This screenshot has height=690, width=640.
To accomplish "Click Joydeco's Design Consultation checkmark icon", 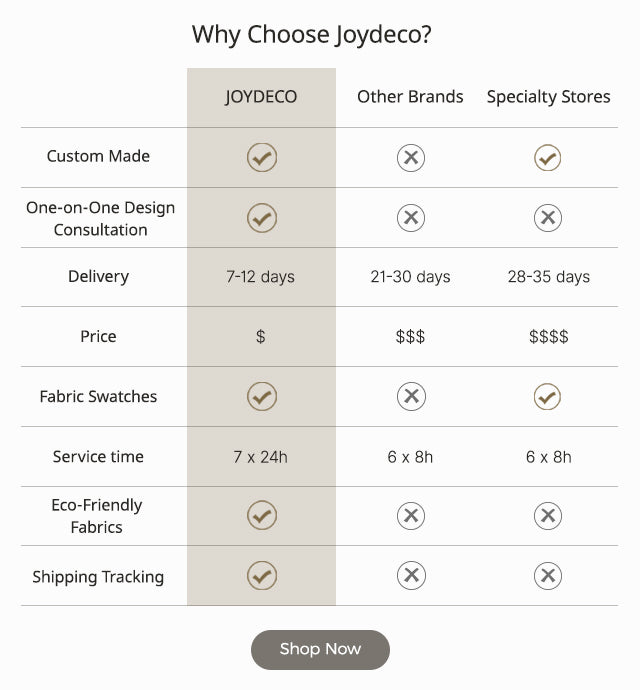I will point(261,217).
